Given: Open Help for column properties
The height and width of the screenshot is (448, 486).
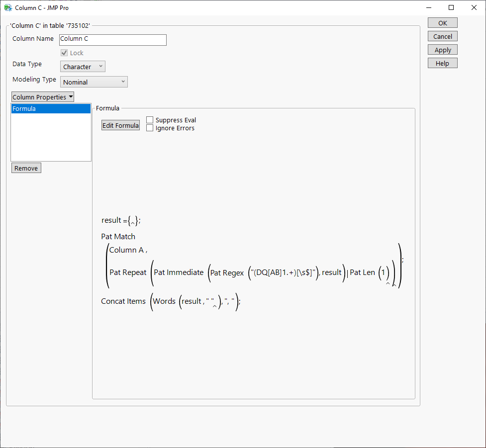Looking at the screenshot, I should [442, 63].
